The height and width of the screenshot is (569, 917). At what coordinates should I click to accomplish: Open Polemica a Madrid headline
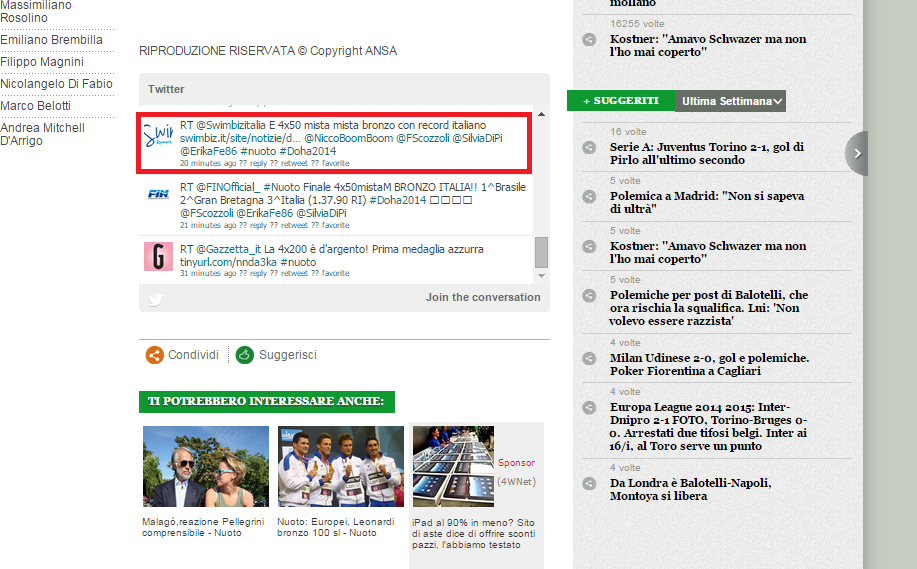(x=706, y=202)
